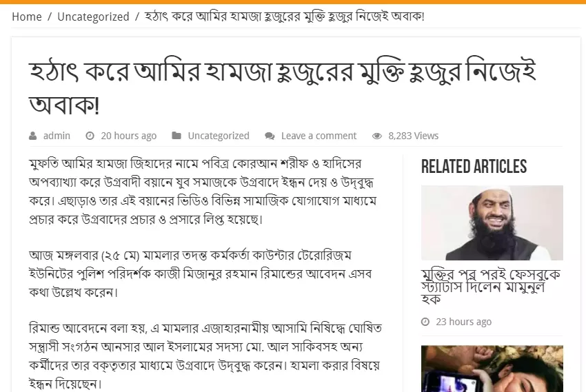586x392 pixels.
Task: Click the main article headline হঠাৎ করে আমির হামজা
Action: click(x=283, y=87)
